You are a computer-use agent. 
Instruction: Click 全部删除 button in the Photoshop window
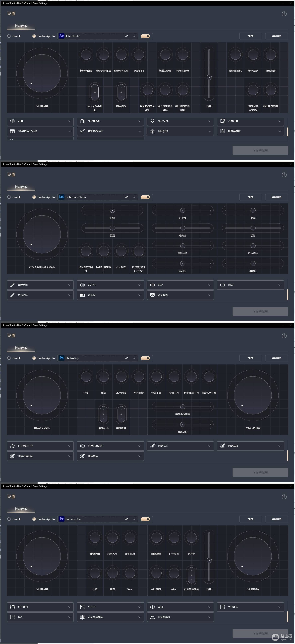click(x=277, y=358)
